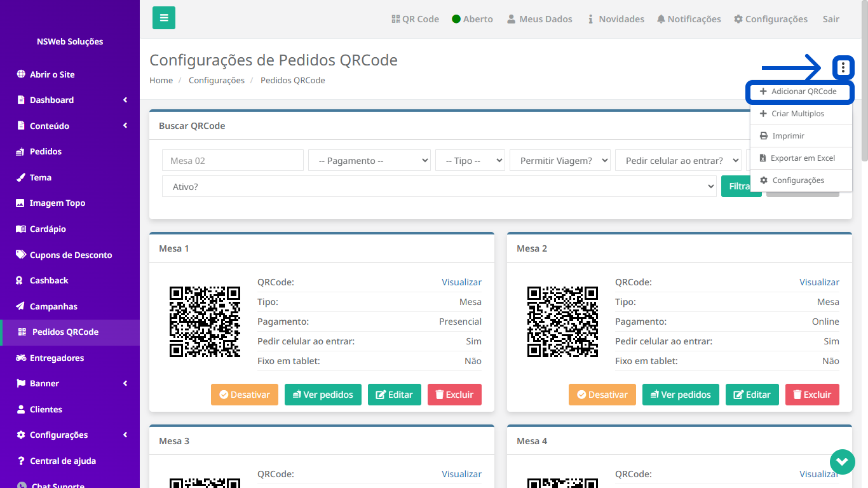
Task: Click the Abrir o Site globe icon
Action: [x=21, y=74]
